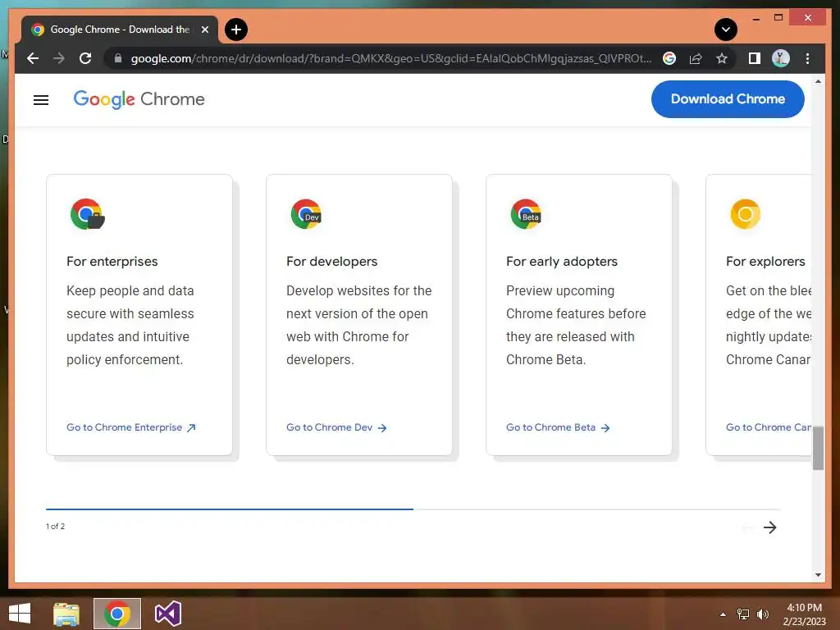This screenshot has height=630, width=840.
Task: Click the Chrome Enterprise icon
Action: [87, 214]
